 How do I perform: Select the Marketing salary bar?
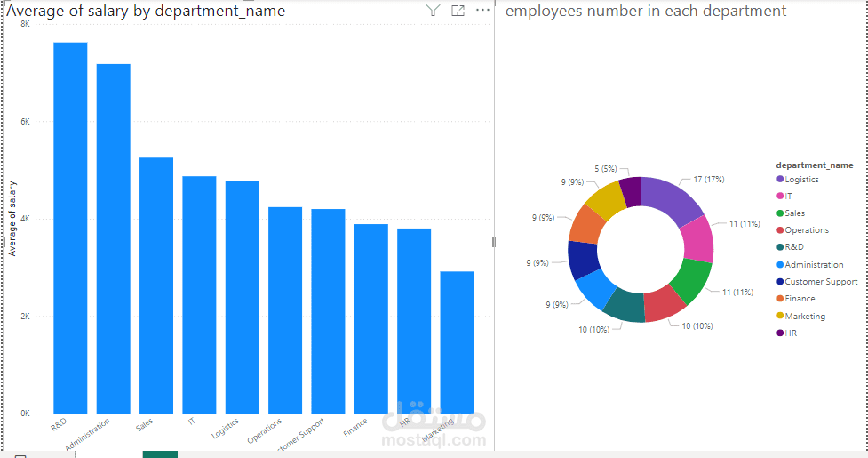[457, 342]
